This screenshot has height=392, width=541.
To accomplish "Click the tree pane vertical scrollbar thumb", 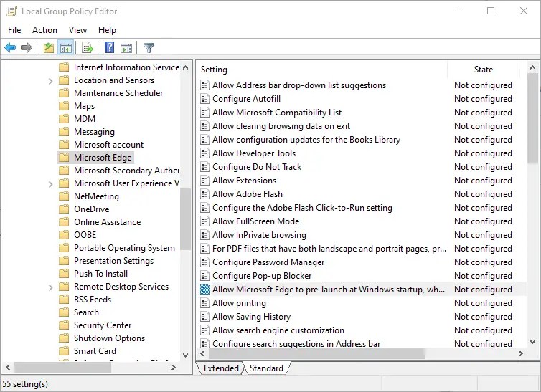I will coord(186,219).
